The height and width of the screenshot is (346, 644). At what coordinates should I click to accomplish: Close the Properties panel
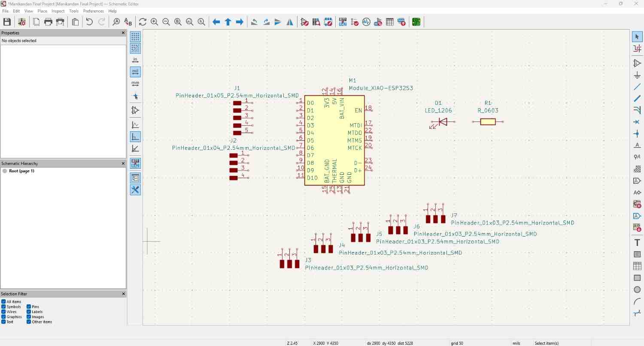(123, 33)
